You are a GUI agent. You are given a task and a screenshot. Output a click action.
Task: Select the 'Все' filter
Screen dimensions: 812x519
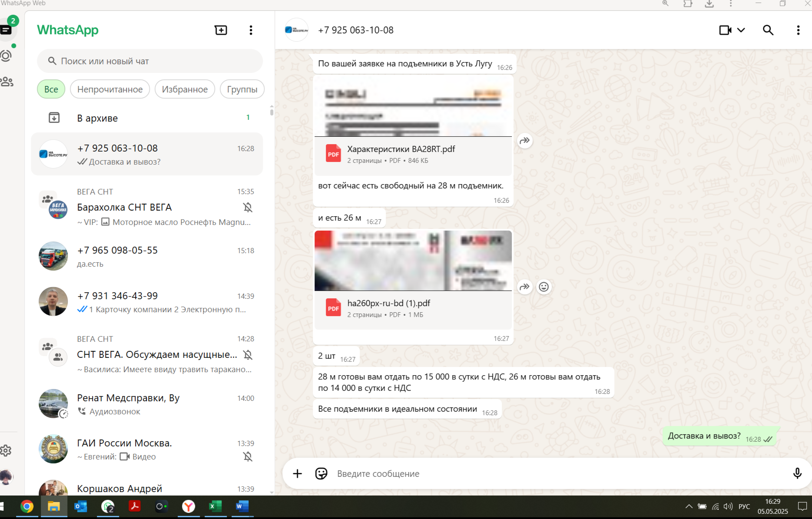click(x=51, y=89)
